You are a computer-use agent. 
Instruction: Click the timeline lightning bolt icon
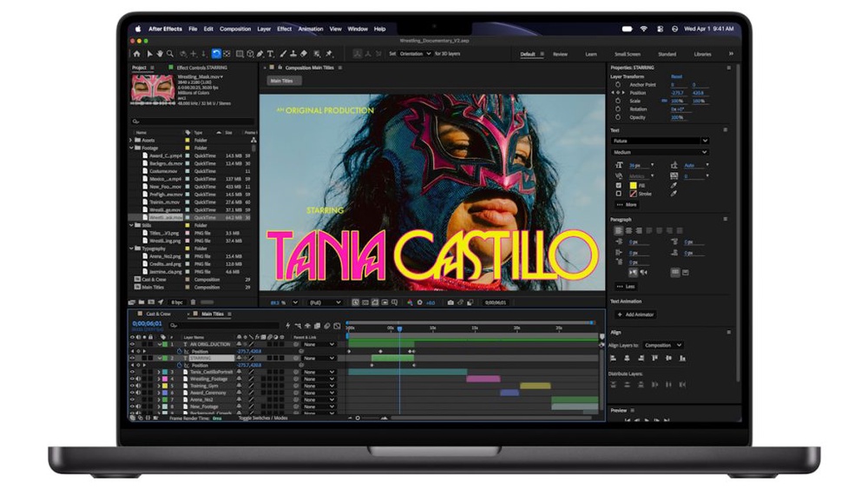coord(288,326)
